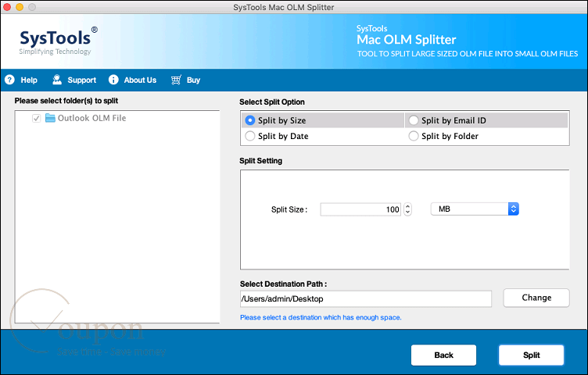This screenshot has width=588, height=375.
Task: Click the Buy shopping cart icon
Action: coord(176,80)
